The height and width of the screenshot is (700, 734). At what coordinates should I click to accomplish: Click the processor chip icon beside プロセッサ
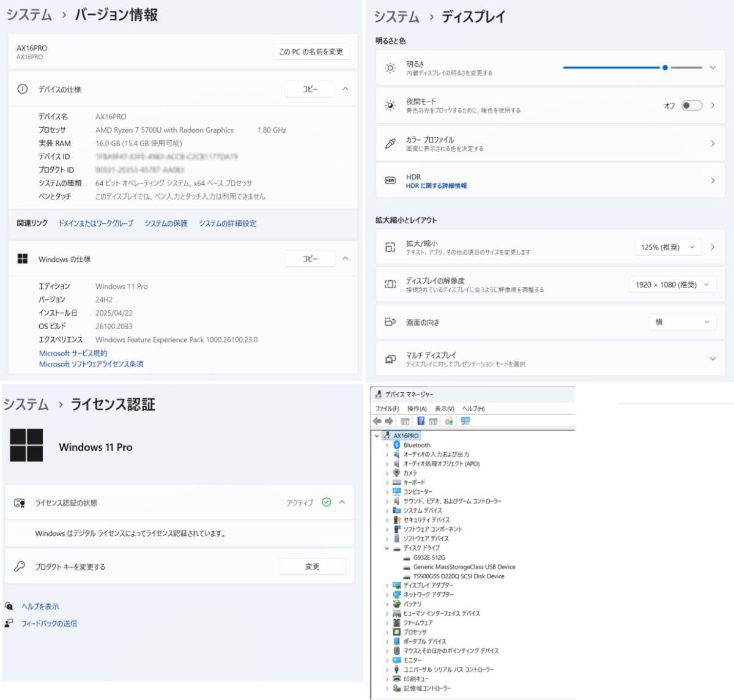(396, 632)
